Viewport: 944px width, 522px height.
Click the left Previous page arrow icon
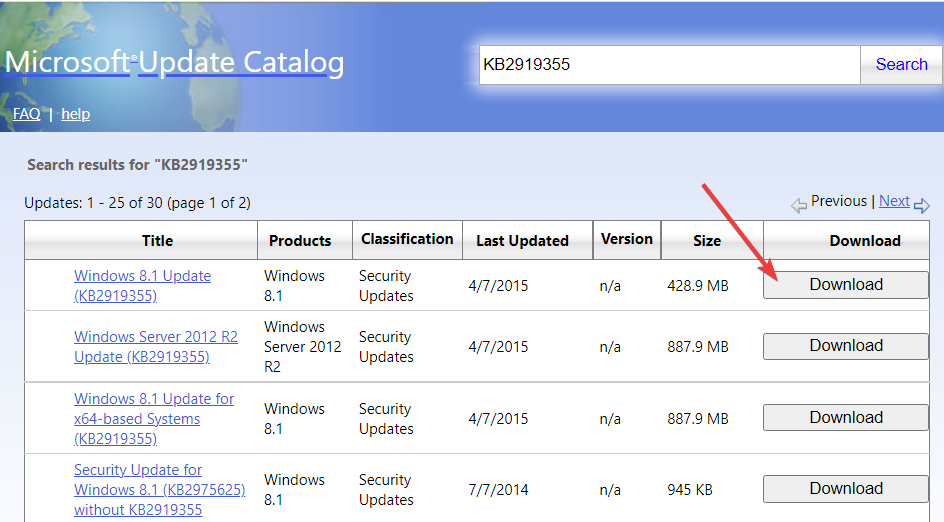(x=799, y=205)
